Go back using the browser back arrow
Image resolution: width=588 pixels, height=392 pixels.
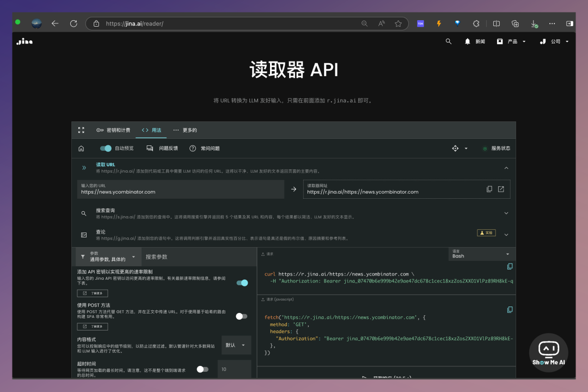point(55,23)
